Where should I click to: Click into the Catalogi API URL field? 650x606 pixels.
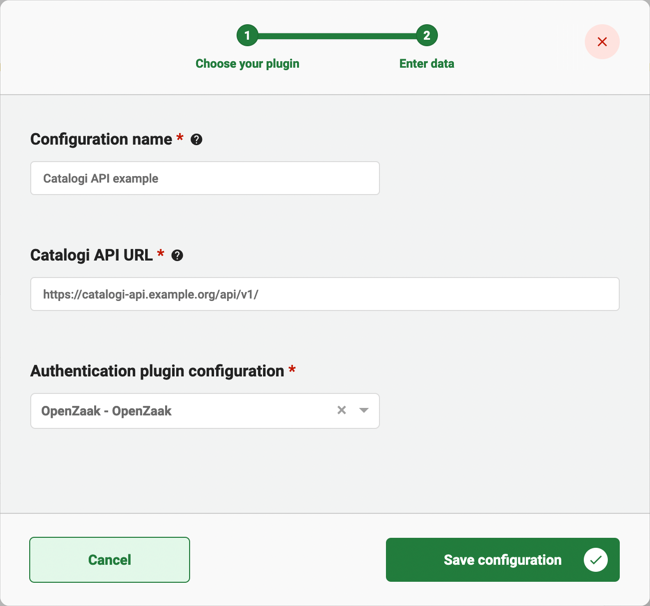(324, 294)
